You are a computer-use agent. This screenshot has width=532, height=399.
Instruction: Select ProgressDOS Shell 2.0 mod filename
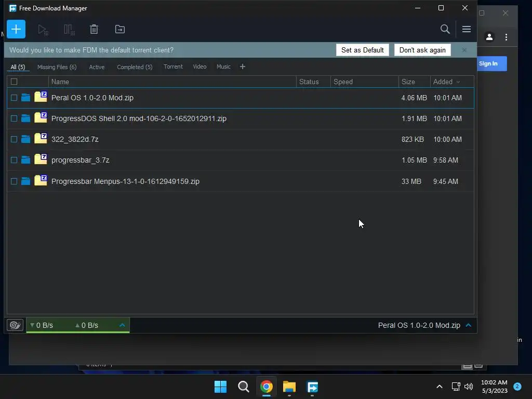(x=139, y=118)
